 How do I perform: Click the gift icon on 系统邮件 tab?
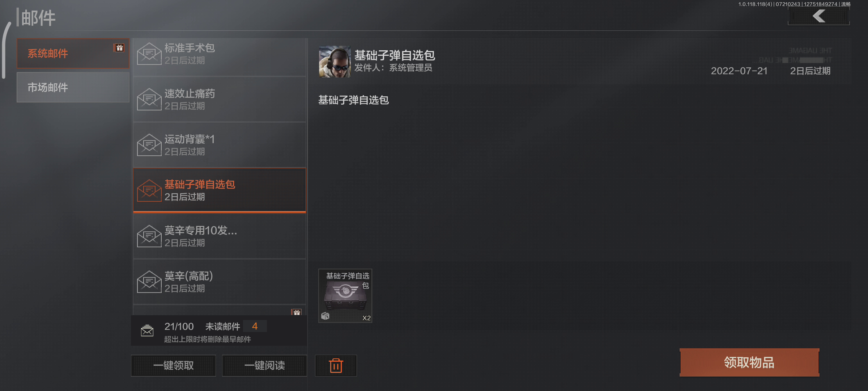coord(120,48)
